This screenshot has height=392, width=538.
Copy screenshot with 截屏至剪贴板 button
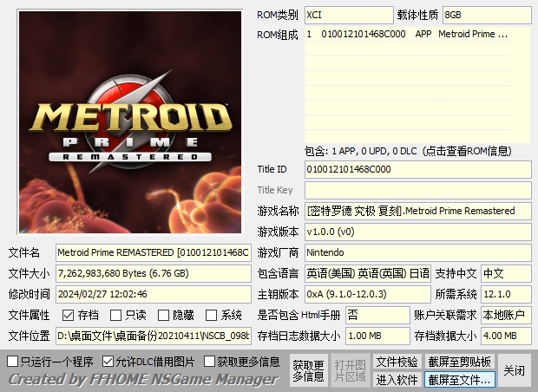pyautogui.click(x=459, y=362)
